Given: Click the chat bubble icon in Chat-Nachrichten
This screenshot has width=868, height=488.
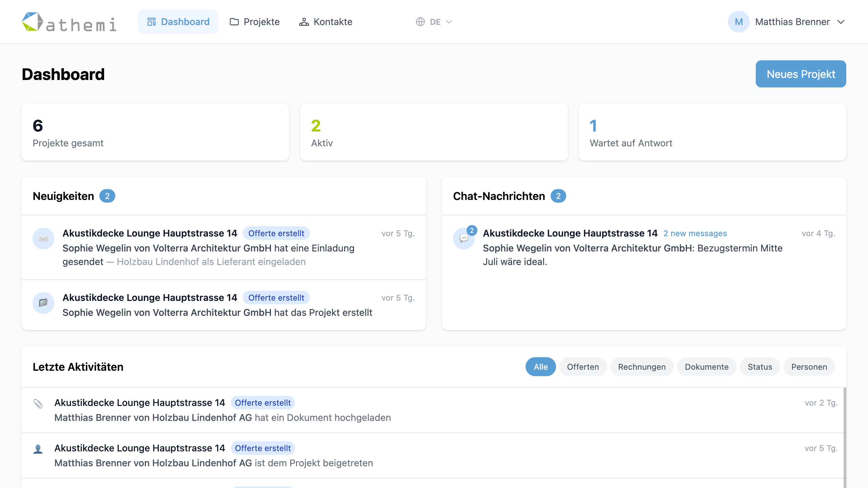Looking at the screenshot, I should pos(463,239).
